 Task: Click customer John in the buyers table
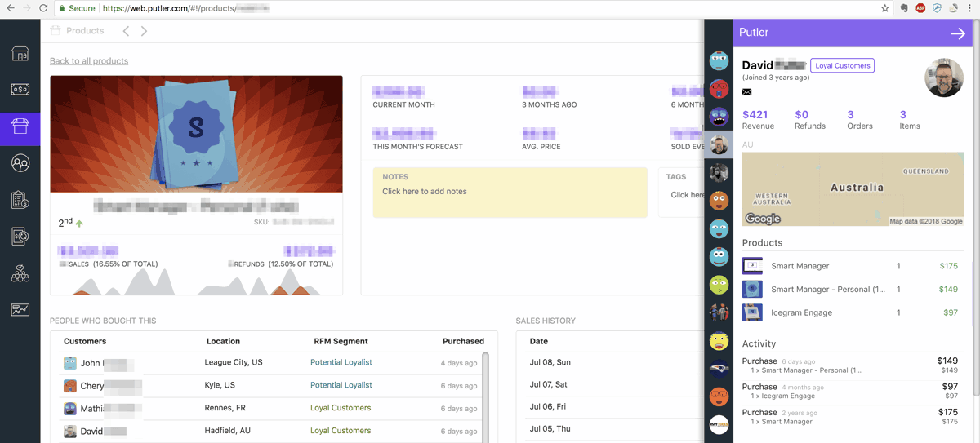pos(90,363)
